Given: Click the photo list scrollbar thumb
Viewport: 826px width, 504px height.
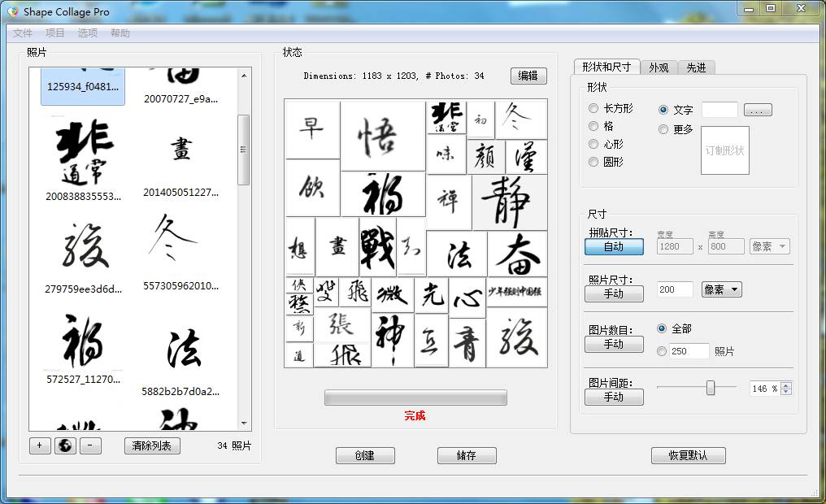Looking at the screenshot, I should [x=244, y=150].
